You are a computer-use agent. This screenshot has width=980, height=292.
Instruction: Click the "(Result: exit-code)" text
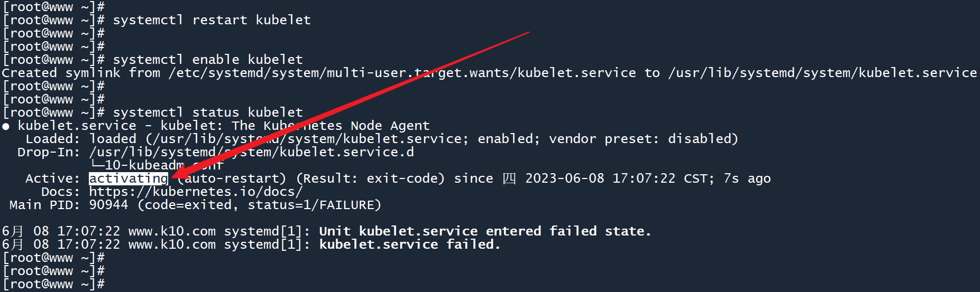click(370, 178)
